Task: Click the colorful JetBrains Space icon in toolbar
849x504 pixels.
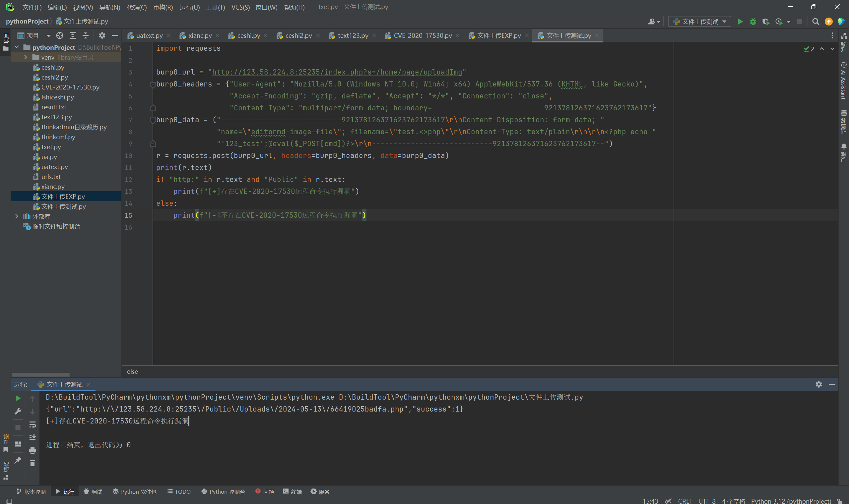Action: click(x=841, y=22)
